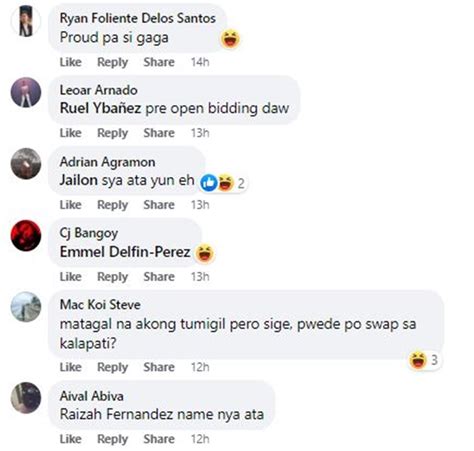The image size is (474, 451).
Task: Share Aival Abiva's comment
Action: (159, 439)
